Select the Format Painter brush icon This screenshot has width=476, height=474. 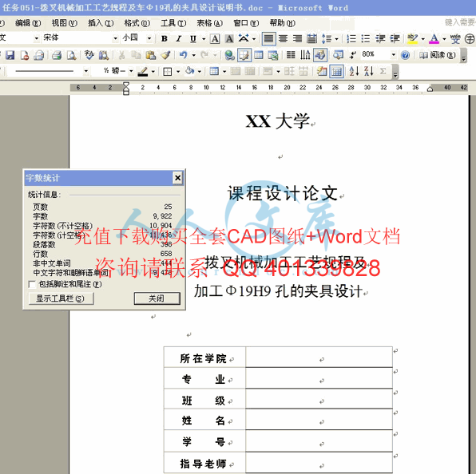(166, 55)
